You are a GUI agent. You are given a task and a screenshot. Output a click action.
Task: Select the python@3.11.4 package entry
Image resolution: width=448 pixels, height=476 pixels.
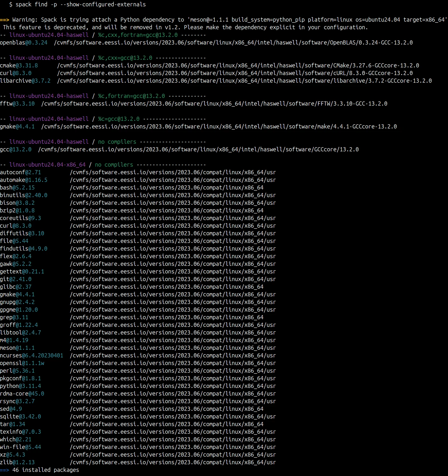pos(20,386)
